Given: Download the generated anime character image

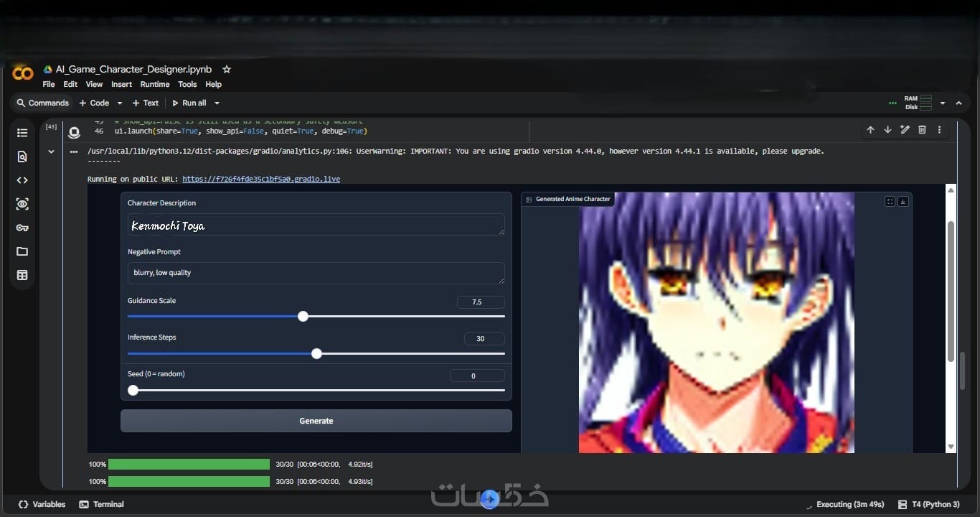Looking at the screenshot, I should click(x=903, y=202).
